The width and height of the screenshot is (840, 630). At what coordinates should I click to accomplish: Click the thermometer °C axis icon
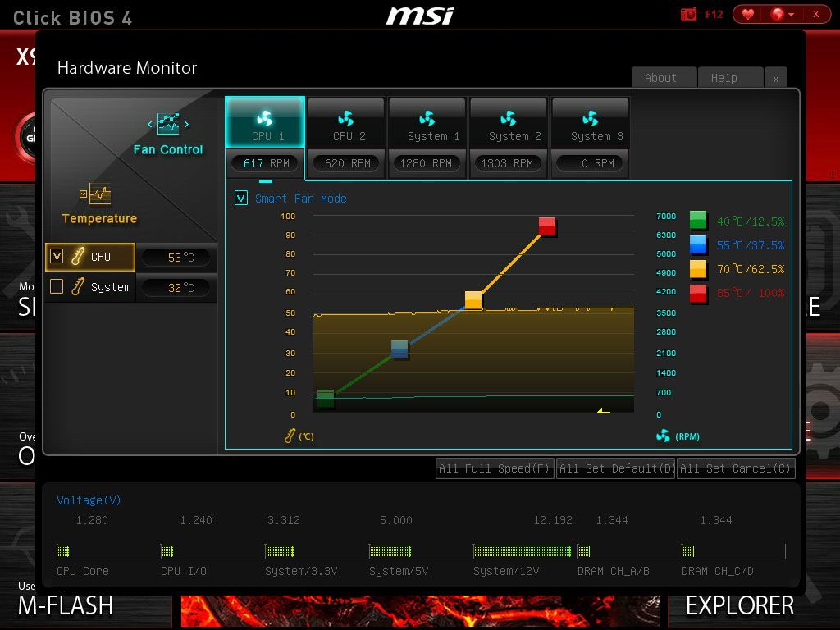[290, 436]
